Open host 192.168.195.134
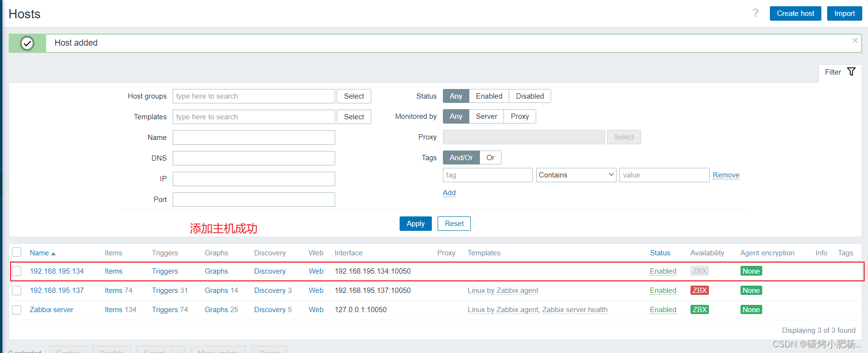This screenshot has width=868, height=353. [x=57, y=271]
